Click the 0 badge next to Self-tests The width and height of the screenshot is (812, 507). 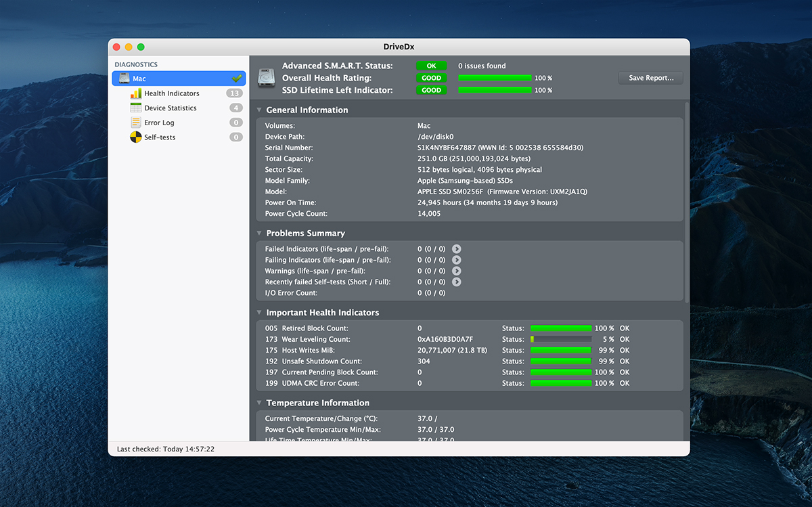click(x=235, y=137)
